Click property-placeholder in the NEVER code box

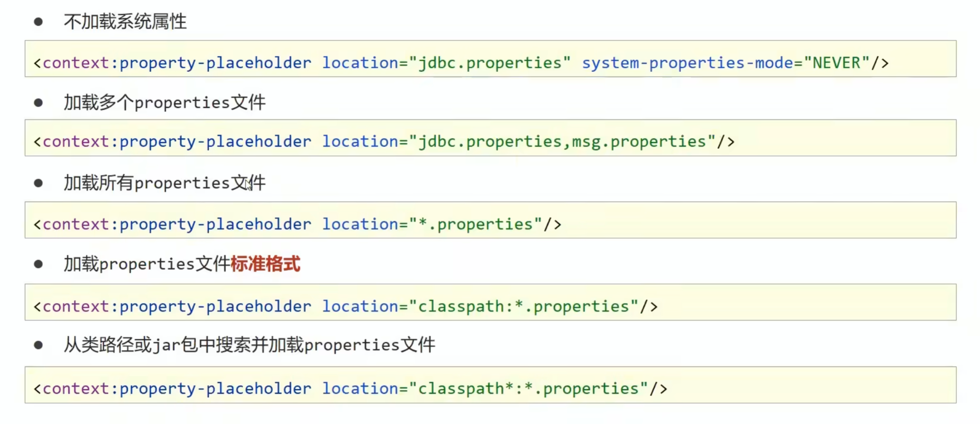pyautogui.click(x=215, y=63)
